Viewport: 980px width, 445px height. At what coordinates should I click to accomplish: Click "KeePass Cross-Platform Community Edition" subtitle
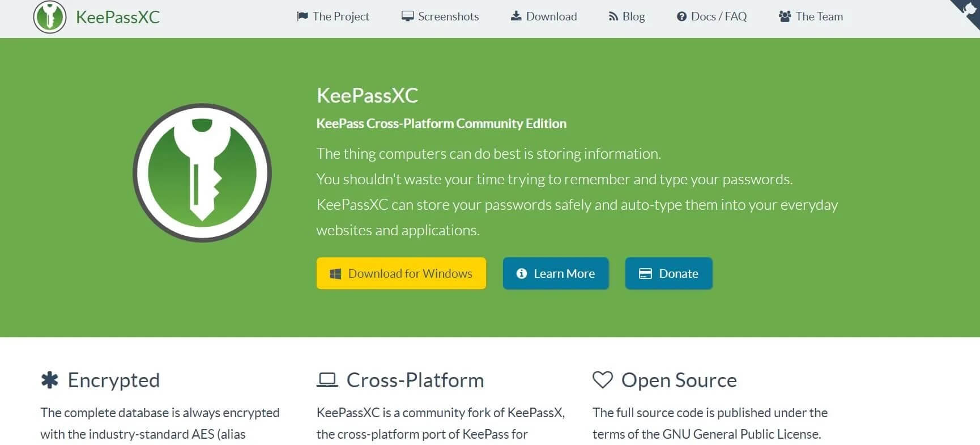442,124
